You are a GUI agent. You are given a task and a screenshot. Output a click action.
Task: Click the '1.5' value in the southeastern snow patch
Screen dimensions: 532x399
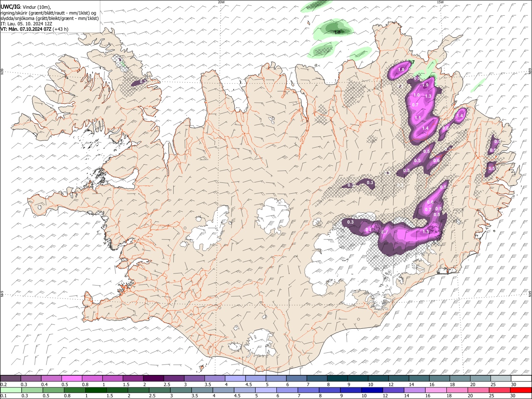pos(426,232)
